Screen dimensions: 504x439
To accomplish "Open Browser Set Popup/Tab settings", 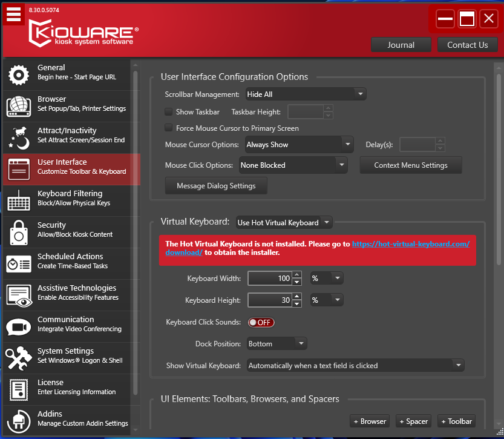I will coord(67,106).
